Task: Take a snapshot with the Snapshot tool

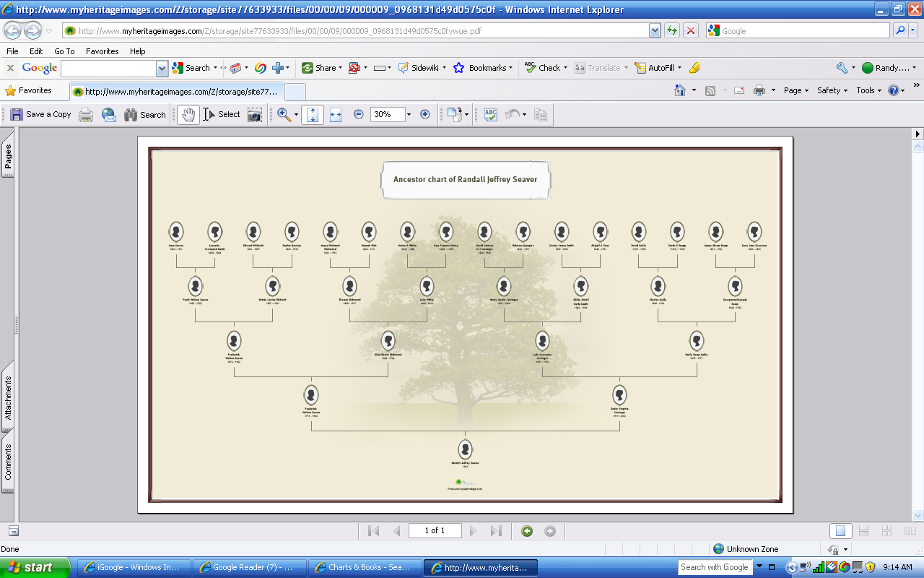Action: 254,114
